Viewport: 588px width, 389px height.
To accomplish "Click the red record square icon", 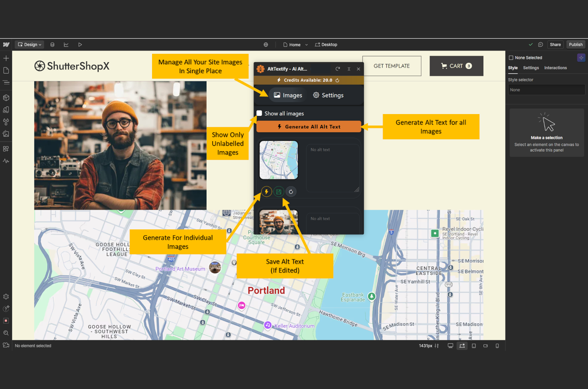I will [6, 320].
